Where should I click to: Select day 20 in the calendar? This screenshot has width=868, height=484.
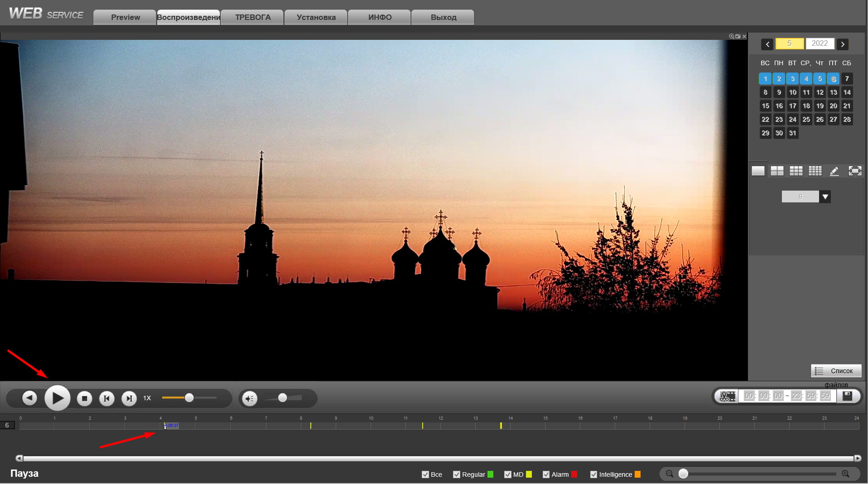tap(833, 106)
